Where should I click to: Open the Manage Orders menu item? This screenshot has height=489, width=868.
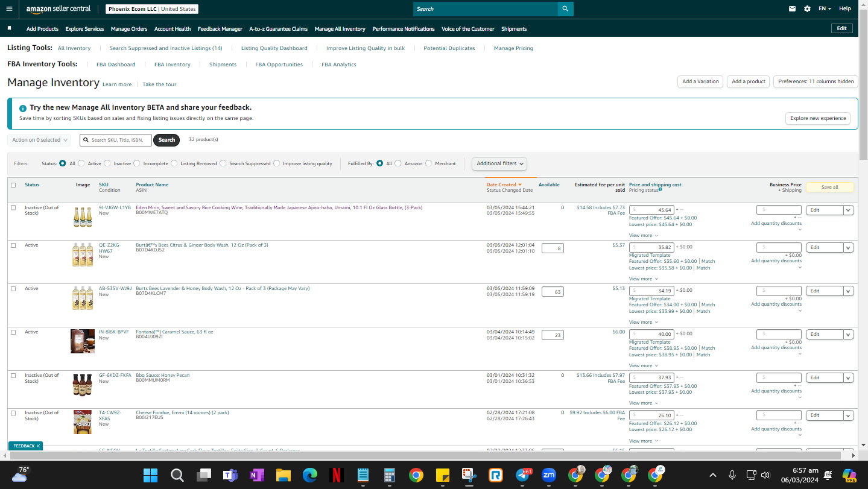click(x=129, y=29)
